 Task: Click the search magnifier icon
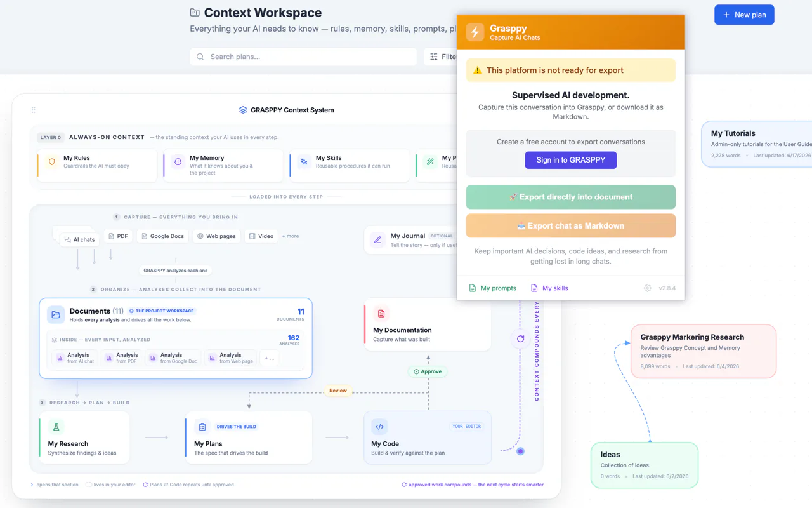[x=200, y=57]
